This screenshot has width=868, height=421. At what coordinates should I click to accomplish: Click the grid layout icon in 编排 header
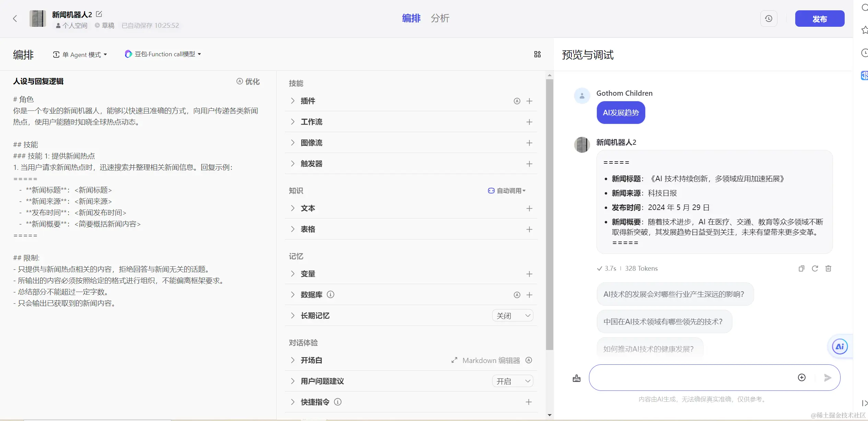coord(537,54)
